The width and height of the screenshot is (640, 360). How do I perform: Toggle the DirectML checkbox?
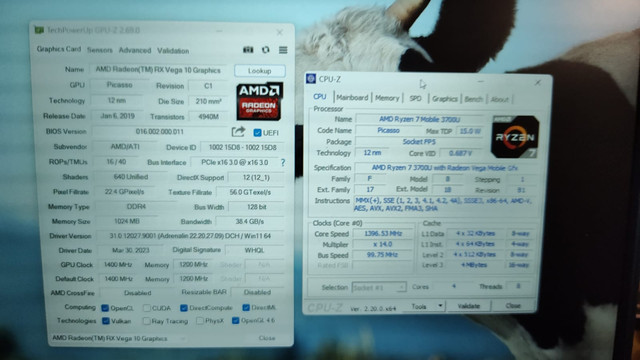246,307
